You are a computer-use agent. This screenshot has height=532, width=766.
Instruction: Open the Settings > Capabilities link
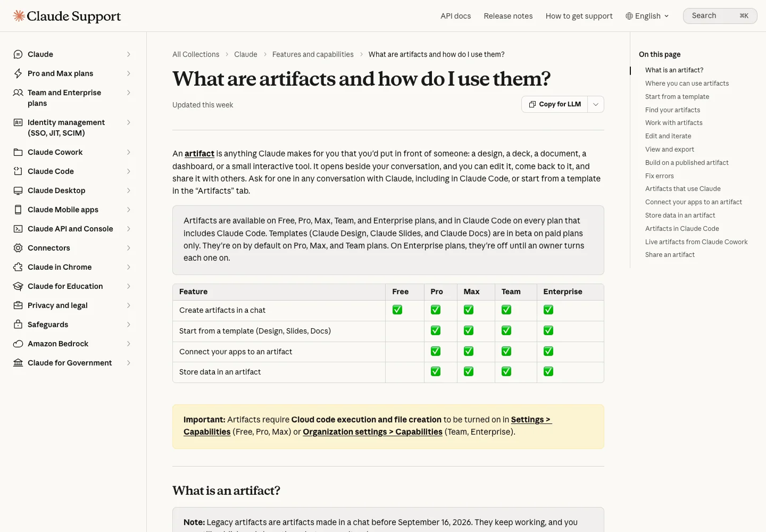(368, 426)
